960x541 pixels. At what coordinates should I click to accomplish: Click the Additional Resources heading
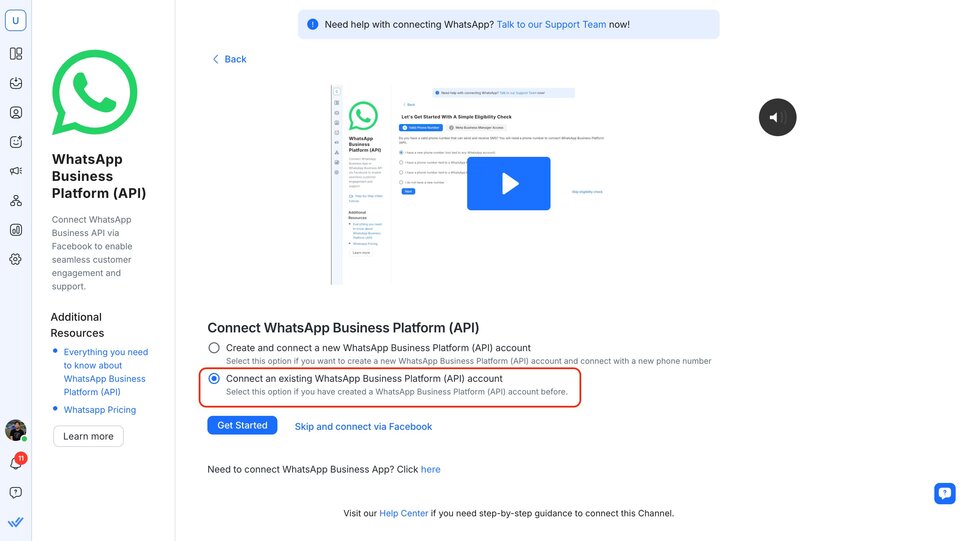pos(77,325)
